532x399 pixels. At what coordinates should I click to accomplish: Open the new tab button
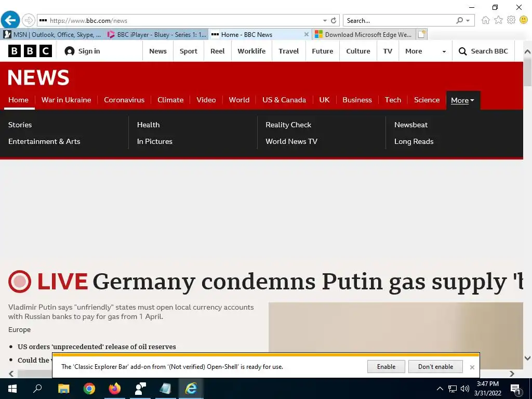coord(421,34)
